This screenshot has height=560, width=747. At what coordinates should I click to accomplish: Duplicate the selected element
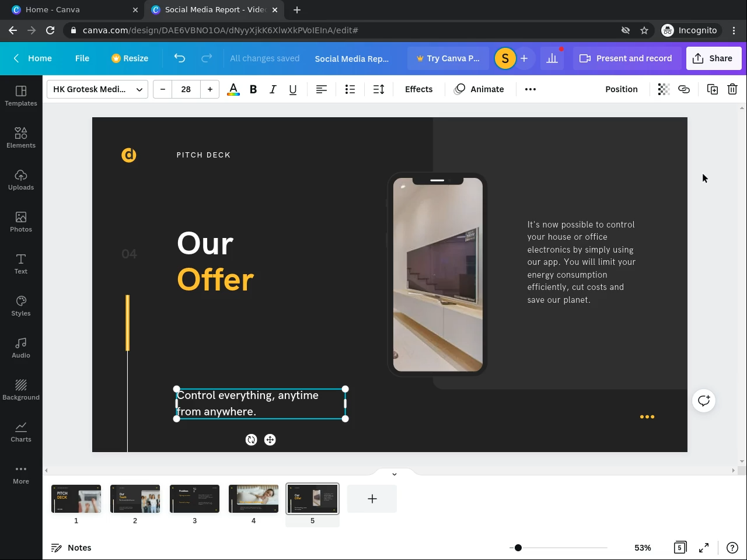pos(713,89)
